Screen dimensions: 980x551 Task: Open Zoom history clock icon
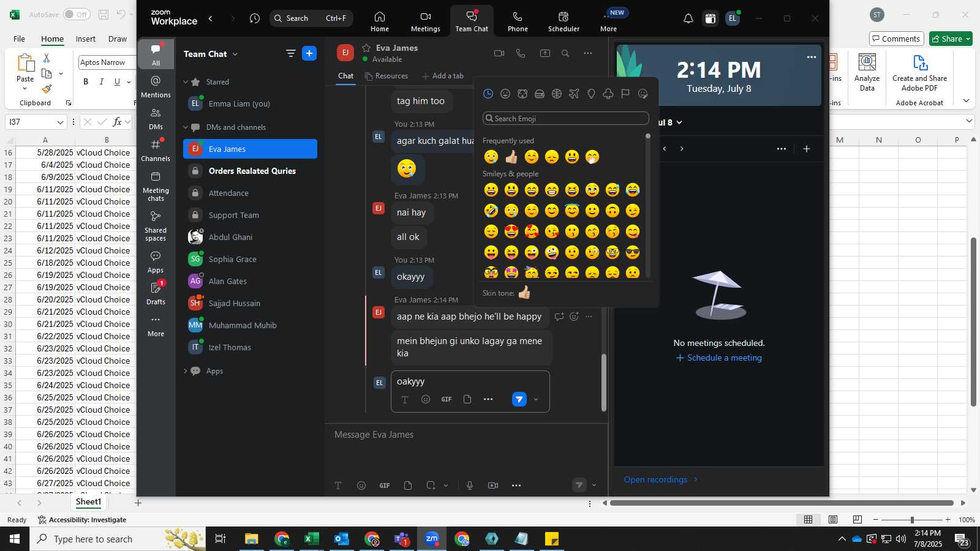[x=255, y=18]
